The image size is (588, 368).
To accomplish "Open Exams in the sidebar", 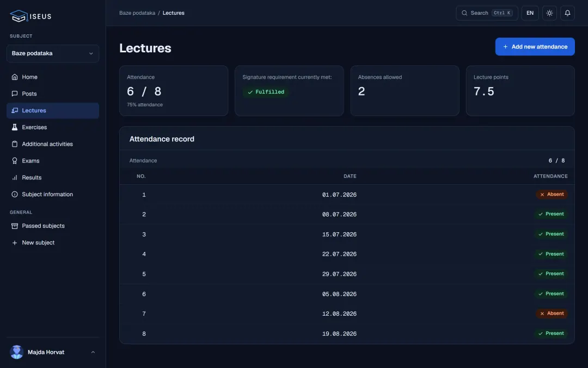I will (x=53, y=161).
